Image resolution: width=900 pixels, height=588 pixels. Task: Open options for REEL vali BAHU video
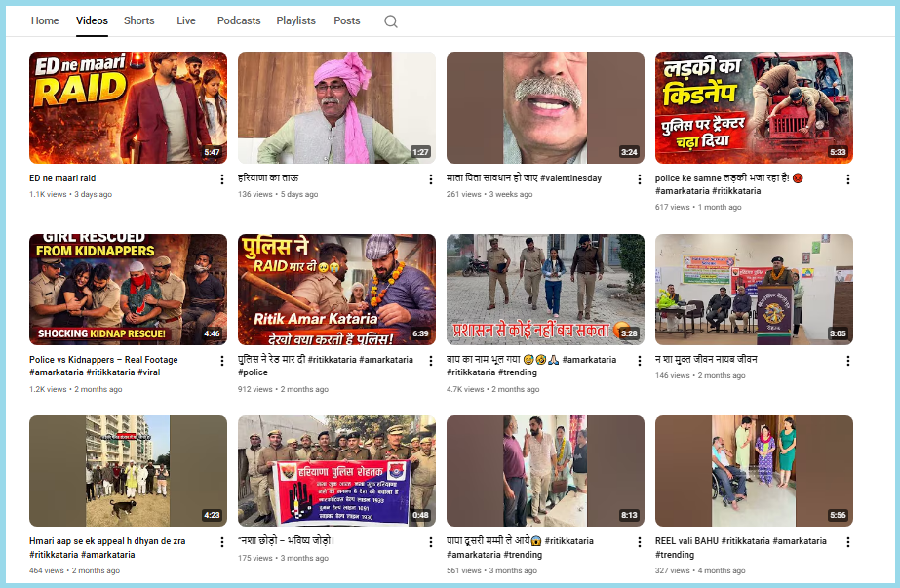[x=848, y=542]
